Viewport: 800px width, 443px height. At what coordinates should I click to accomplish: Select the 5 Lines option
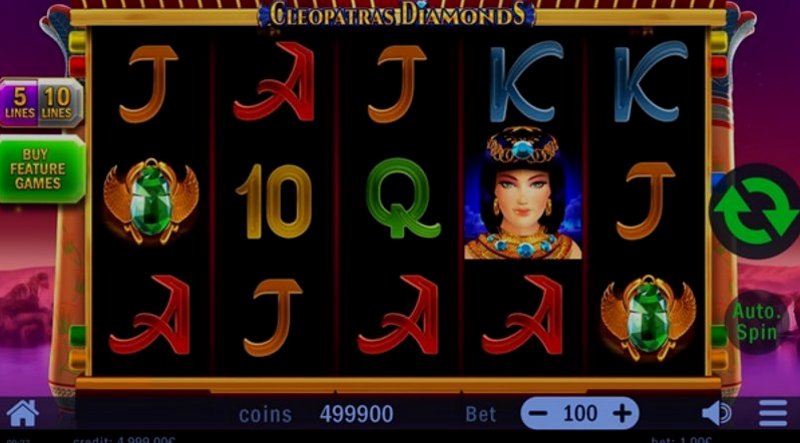(20, 103)
